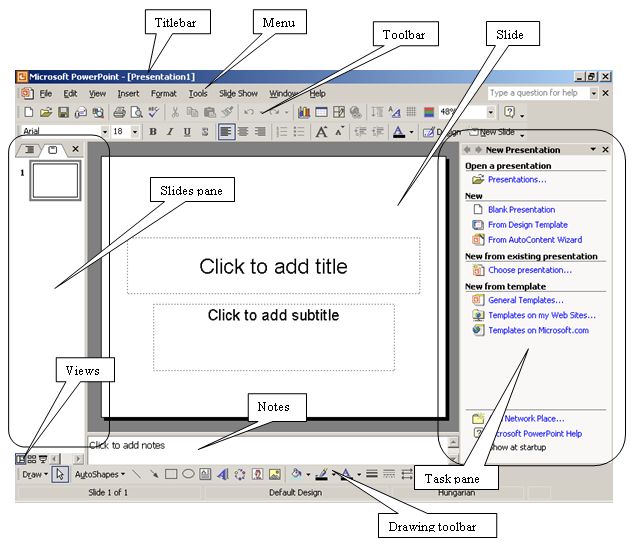Click the bulleted list icon
Screen dimensions: 633x548
click(299, 132)
